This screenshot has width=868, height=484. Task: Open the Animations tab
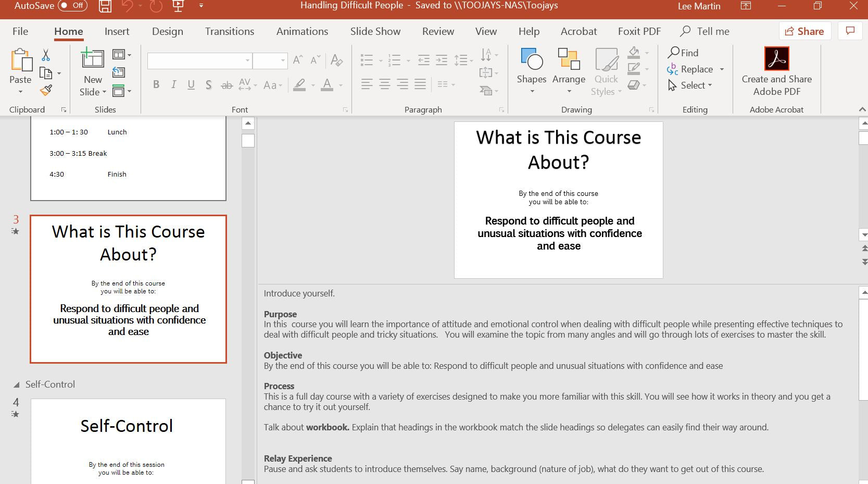[302, 31]
